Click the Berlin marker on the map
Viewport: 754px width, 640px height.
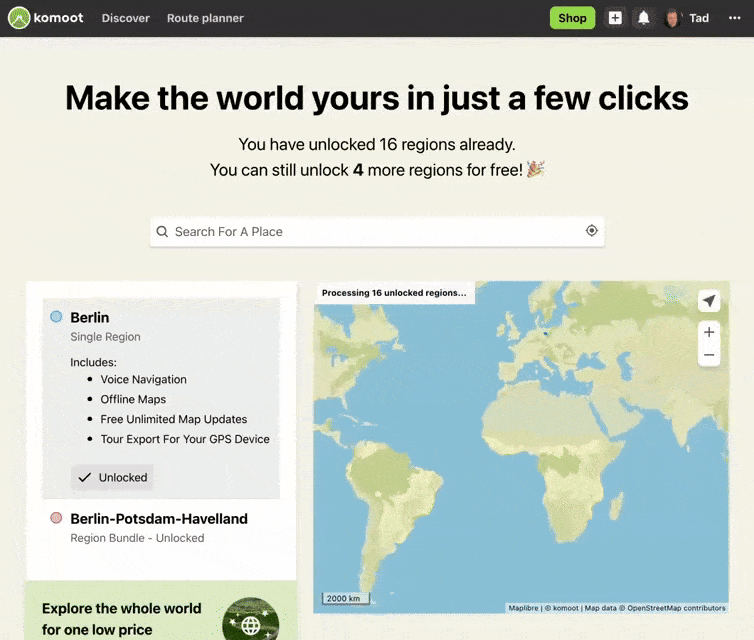coord(545,333)
